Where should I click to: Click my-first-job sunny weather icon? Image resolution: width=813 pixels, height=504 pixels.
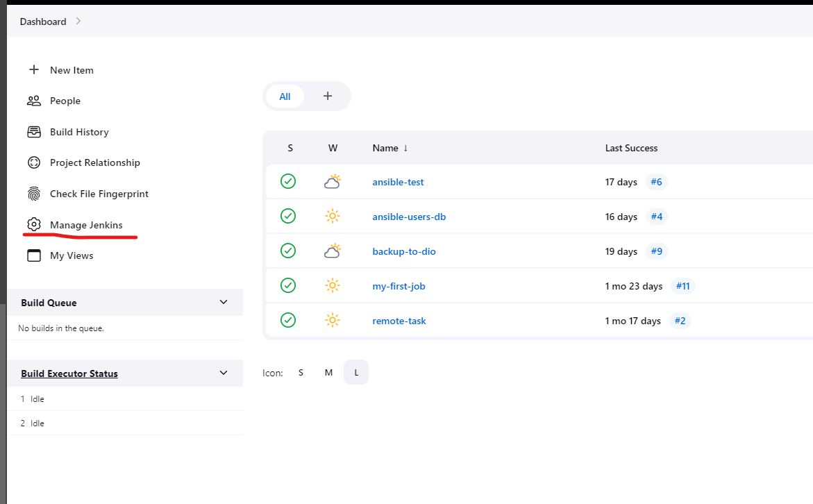[x=333, y=285]
